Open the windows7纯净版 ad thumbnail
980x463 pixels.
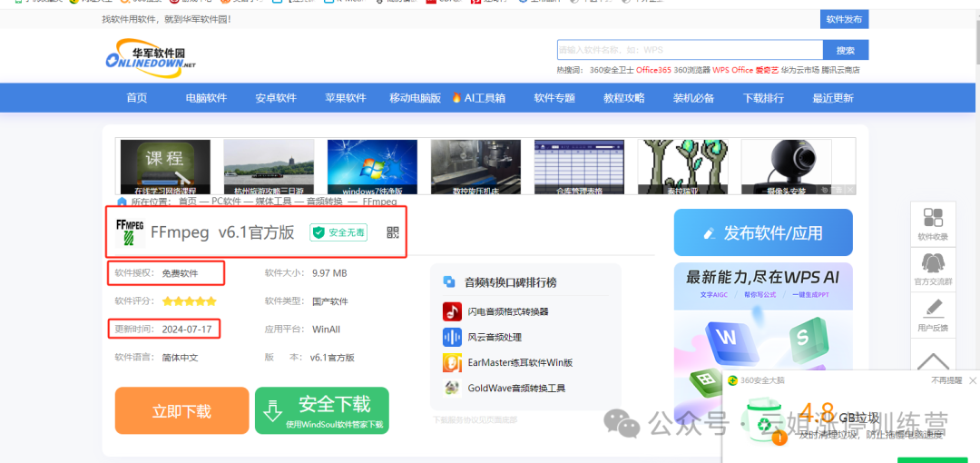click(x=372, y=166)
